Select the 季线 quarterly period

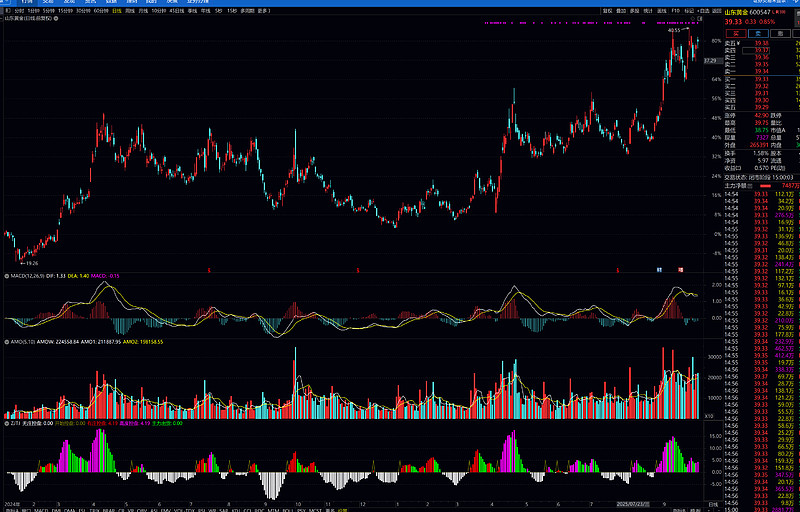pyautogui.click(x=193, y=11)
